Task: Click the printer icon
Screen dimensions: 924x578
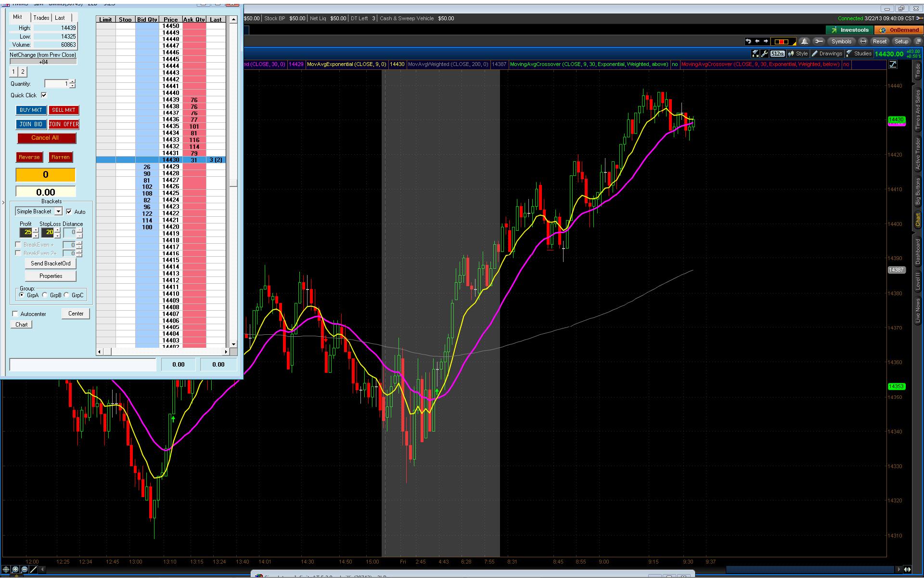Action: 863,41
